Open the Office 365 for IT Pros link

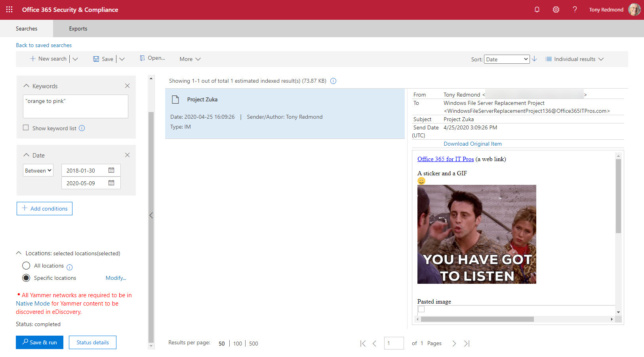click(x=446, y=159)
